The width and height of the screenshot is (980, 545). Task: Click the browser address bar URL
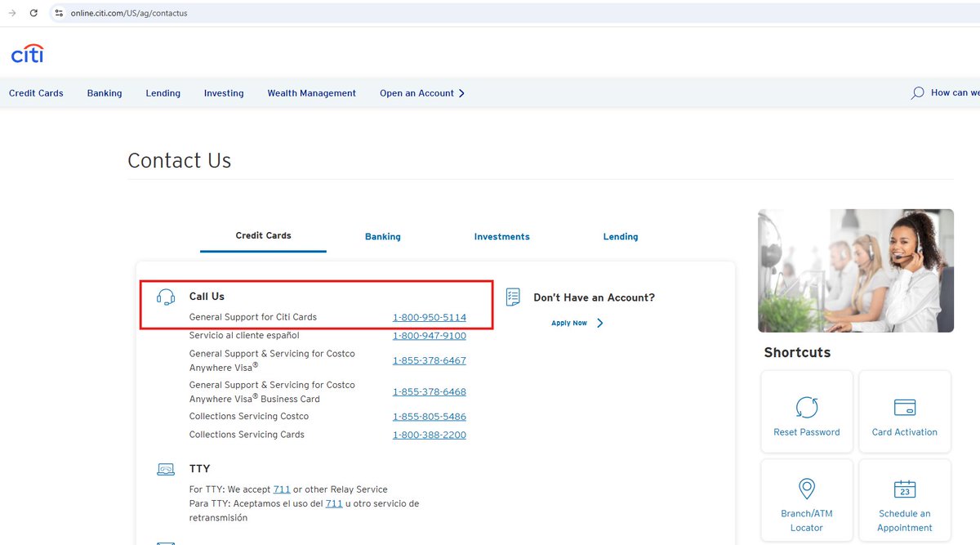tap(129, 13)
